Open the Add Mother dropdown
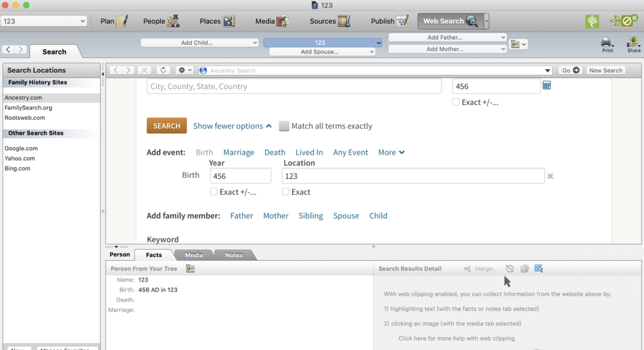Image resolution: width=644 pixels, height=350 pixels. tap(447, 49)
